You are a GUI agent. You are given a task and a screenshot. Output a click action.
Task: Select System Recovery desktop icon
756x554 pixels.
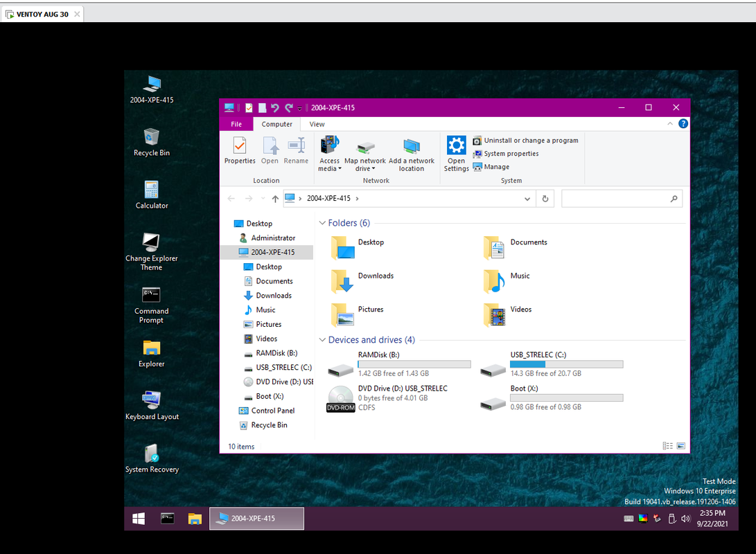pyautogui.click(x=152, y=459)
